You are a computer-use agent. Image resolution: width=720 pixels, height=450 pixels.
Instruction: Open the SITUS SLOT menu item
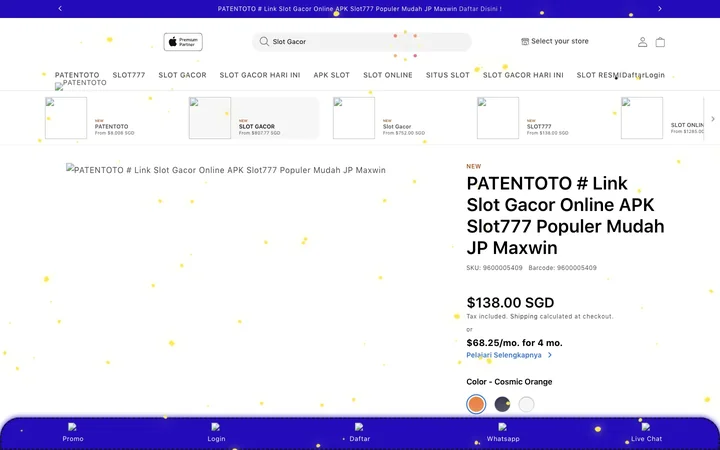tap(448, 75)
